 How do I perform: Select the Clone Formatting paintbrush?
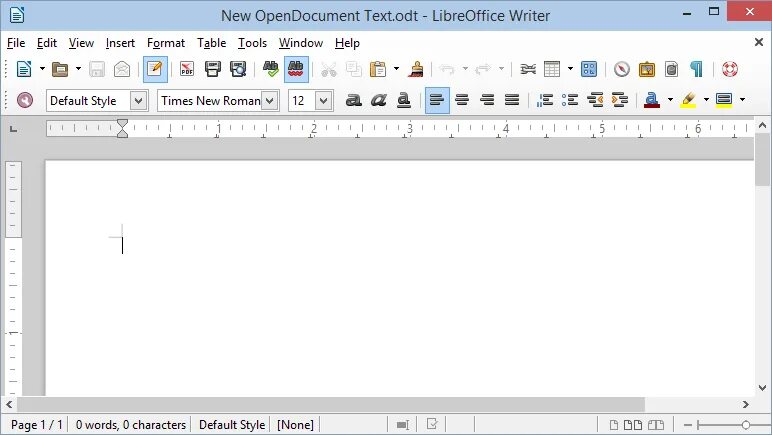click(x=417, y=69)
